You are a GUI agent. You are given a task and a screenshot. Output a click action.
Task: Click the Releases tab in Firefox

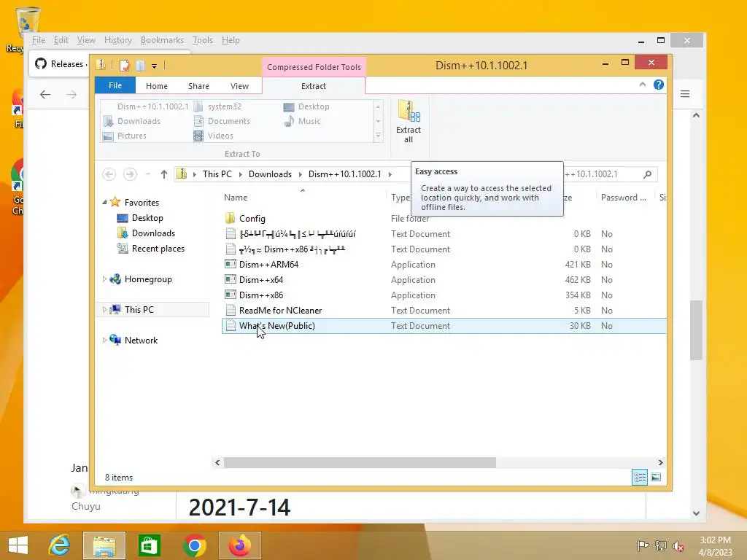tap(61, 64)
